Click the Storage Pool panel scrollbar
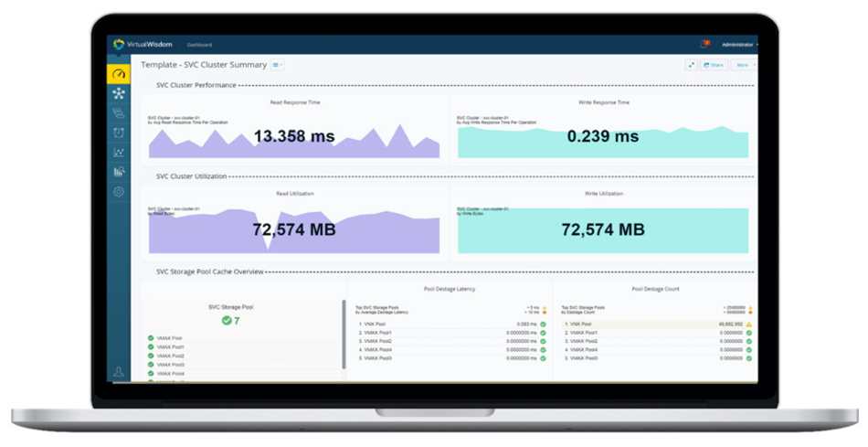 344,335
